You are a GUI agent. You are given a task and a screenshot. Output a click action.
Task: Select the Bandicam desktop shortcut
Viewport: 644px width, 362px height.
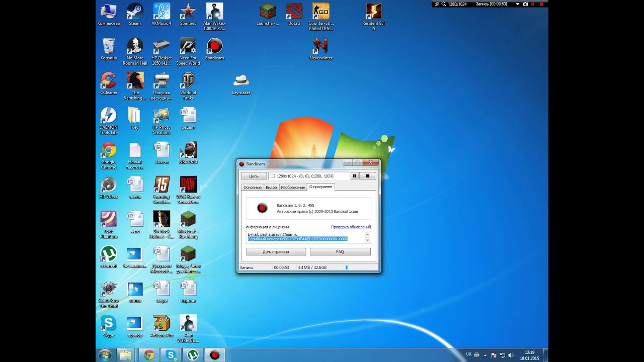pyautogui.click(x=215, y=49)
